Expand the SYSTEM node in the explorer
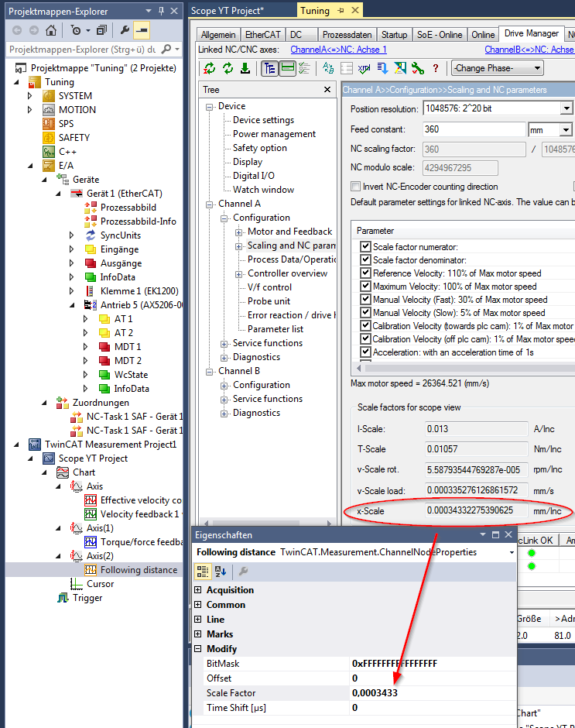Viewport: 575px width, 728px height. 29,95
